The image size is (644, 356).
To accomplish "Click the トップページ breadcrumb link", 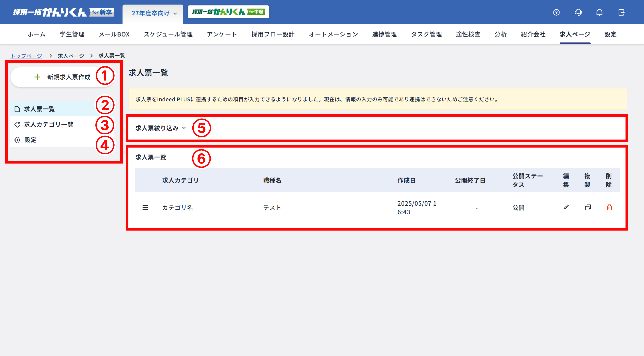I will [26, 56].
